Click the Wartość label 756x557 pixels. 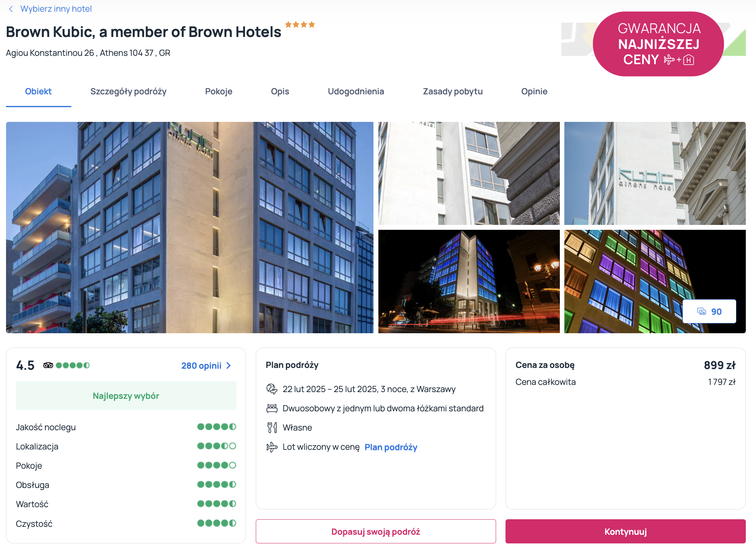(x=32, y=504)
